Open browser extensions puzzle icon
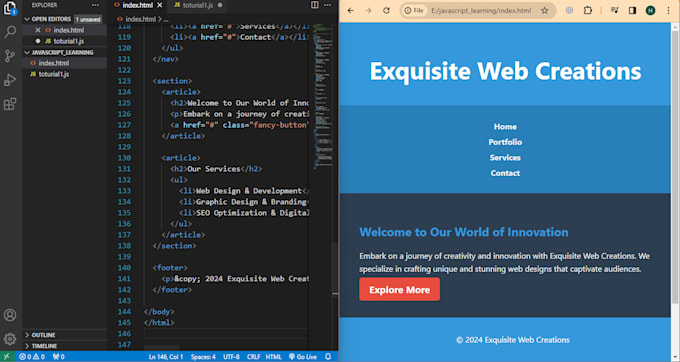Image resolution: width=680 pixels, height=362 pixels. click(588, 10)
